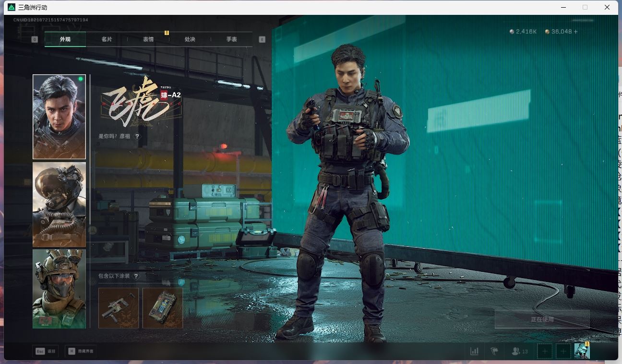Click question mark next to 是你吗？彦祖

pos(137,137)
